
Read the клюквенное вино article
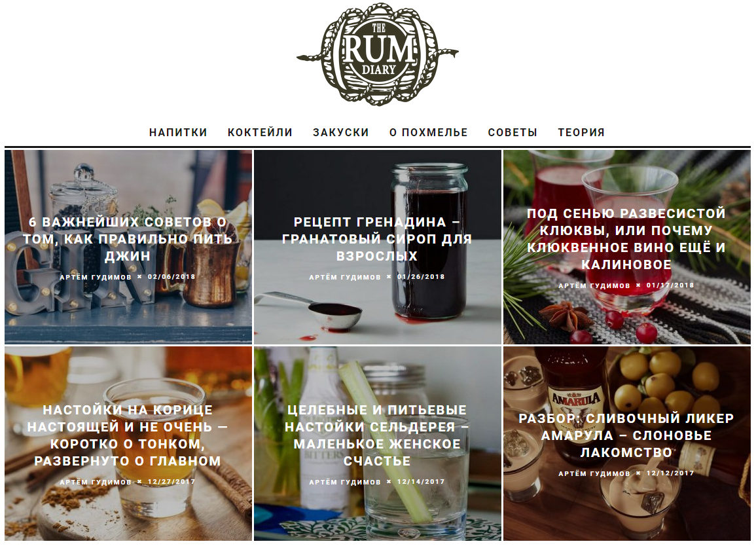coord(626,239)
